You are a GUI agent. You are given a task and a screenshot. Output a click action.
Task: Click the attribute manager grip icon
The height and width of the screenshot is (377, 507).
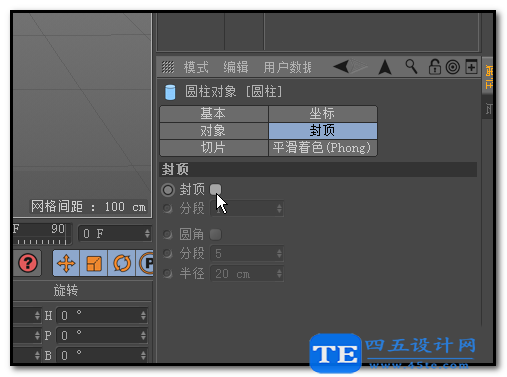[x=168, y=67]
